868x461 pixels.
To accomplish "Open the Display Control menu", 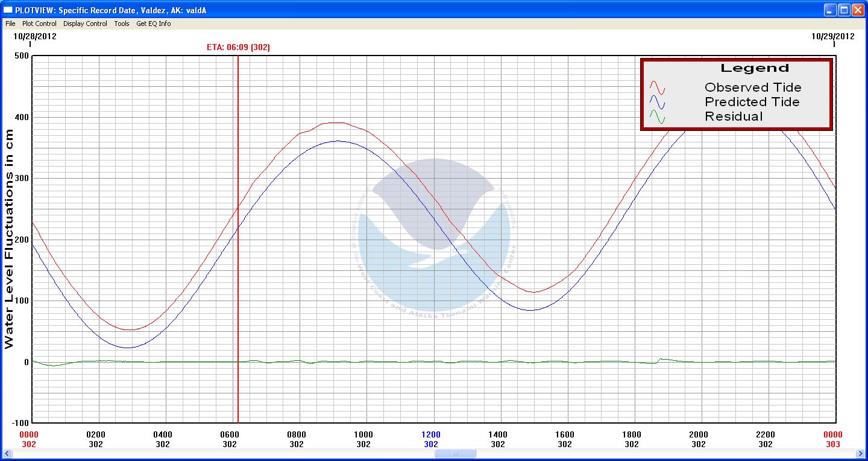I will tap(85, 24).
